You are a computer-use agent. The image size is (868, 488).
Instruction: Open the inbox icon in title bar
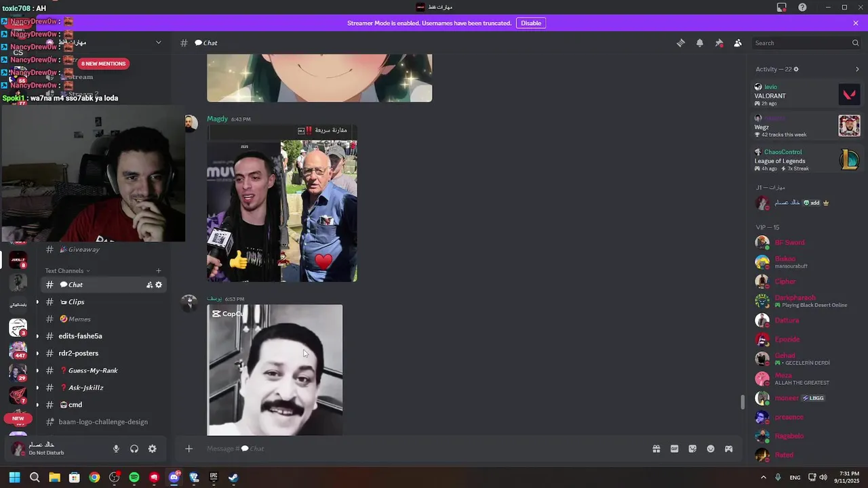(782, 7)
